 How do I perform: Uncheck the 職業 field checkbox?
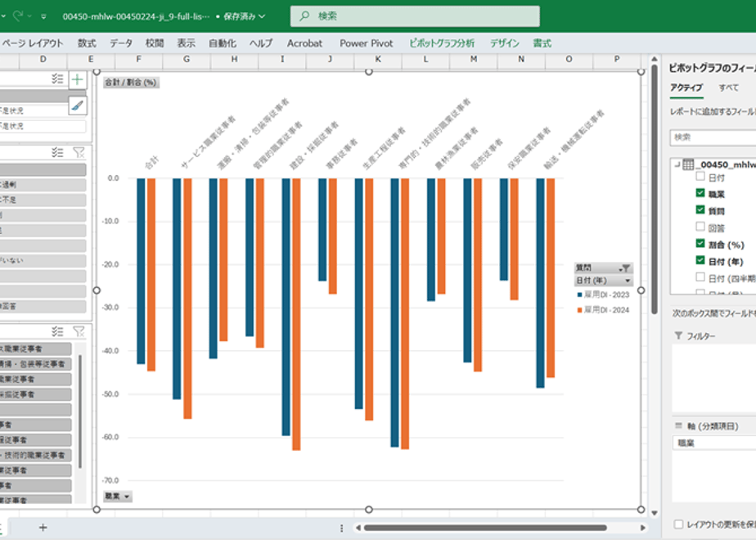tap(700, 193)
